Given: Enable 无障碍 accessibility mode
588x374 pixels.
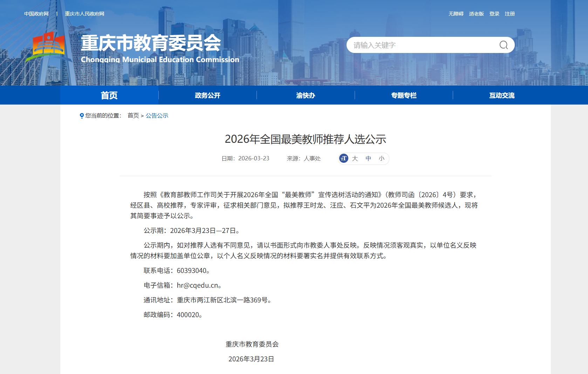Looking at the screenshot, I should coord(456,14).
